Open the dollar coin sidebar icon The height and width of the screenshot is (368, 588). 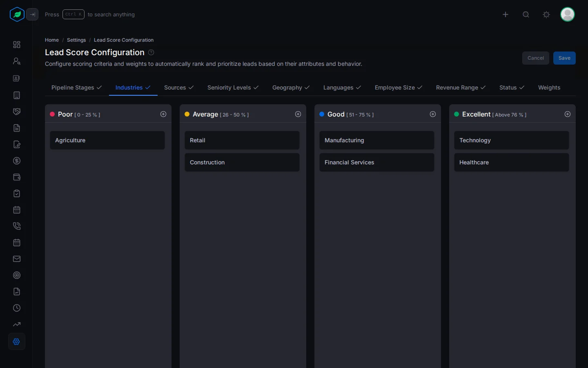[x=17, y=161]
